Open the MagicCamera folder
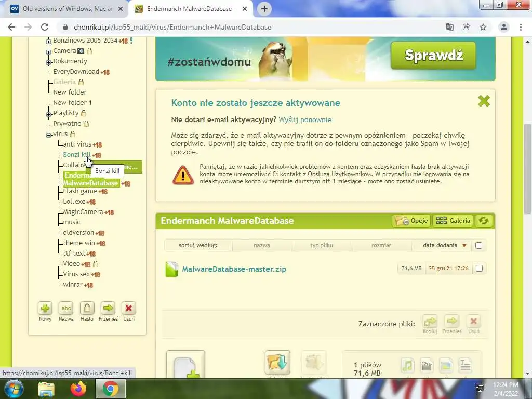Viewport: 532px width, 399px height. pos(83,212)
